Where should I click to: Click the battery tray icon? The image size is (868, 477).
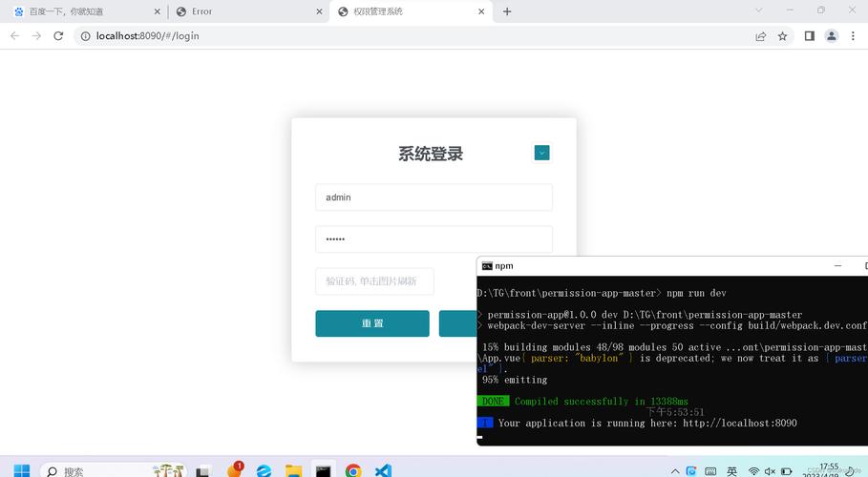click(787, 471)
